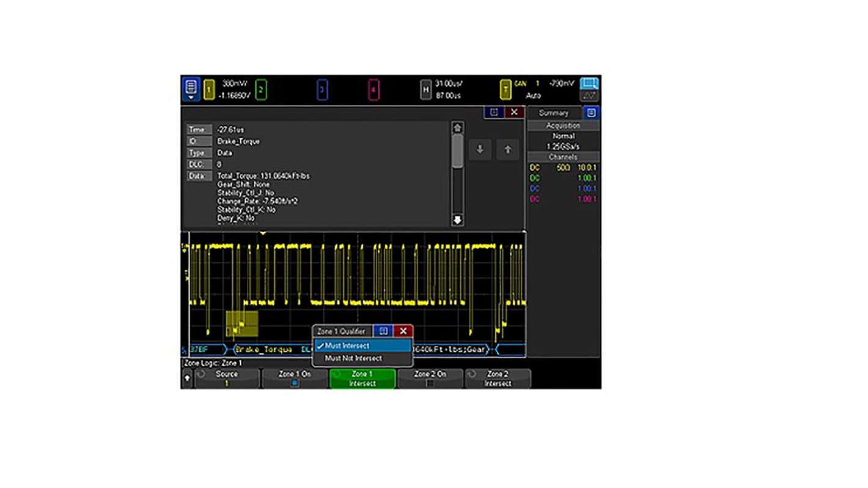Open Source 1 softkey
The image size is (868, 488).
pyautogui.click(x=227, y=379)
